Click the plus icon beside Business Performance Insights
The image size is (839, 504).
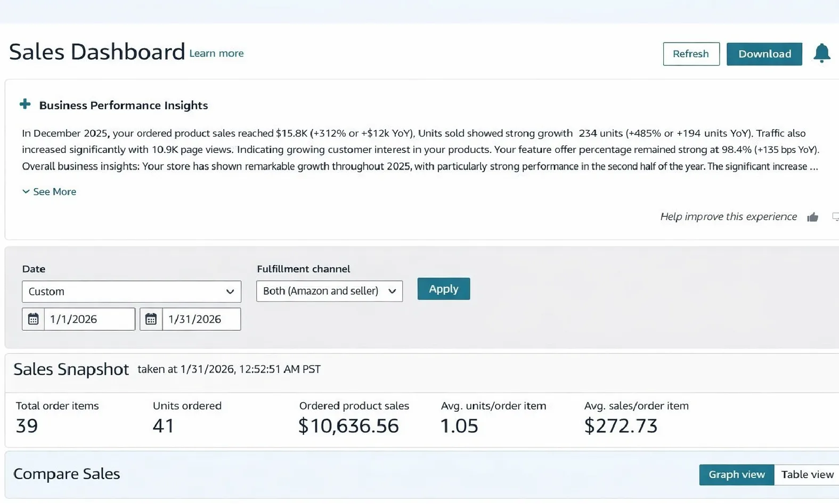[25, 104]
